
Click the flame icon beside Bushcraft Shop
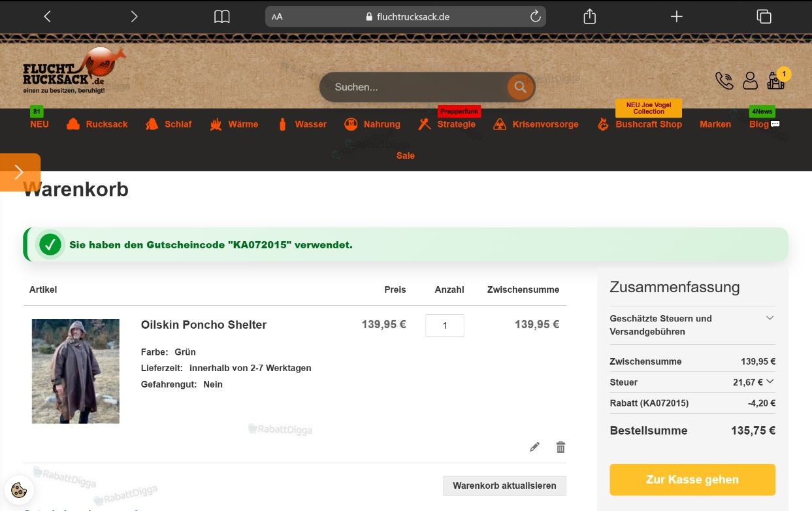click(x=603, y=124)
